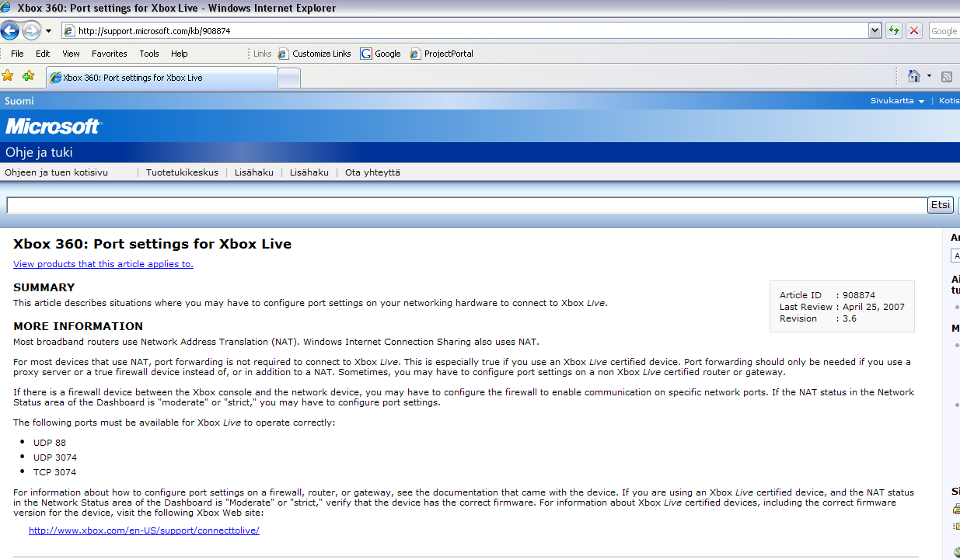Click the Add to Favorites icon
The width and height of the screenshot is (960, 560).
[x=29, y=75]
